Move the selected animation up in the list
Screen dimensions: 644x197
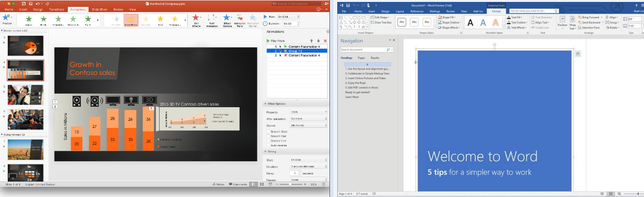[312, 41]
